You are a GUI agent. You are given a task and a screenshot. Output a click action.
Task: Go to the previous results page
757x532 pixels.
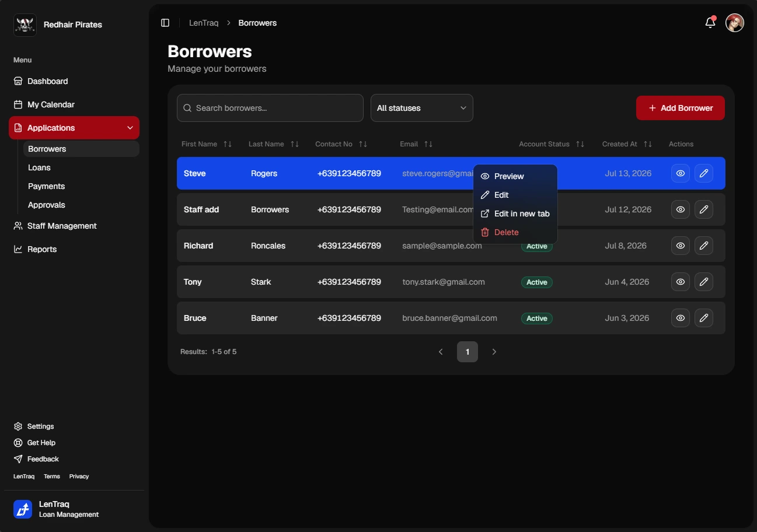pos(441,352)
